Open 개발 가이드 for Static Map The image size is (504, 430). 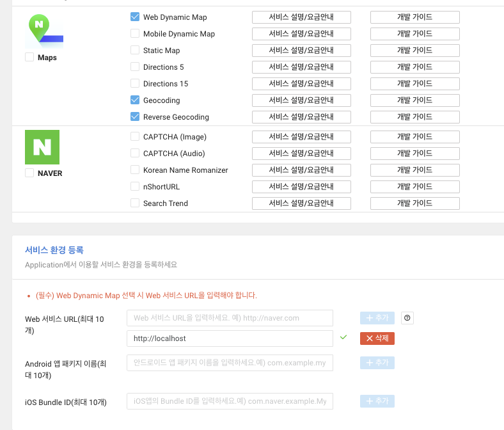[414, 51]
